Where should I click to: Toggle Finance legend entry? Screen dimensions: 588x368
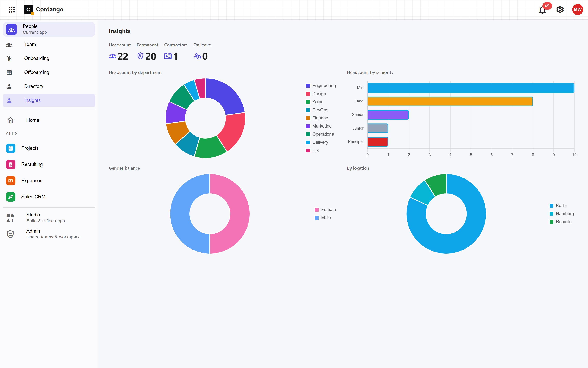317,118
